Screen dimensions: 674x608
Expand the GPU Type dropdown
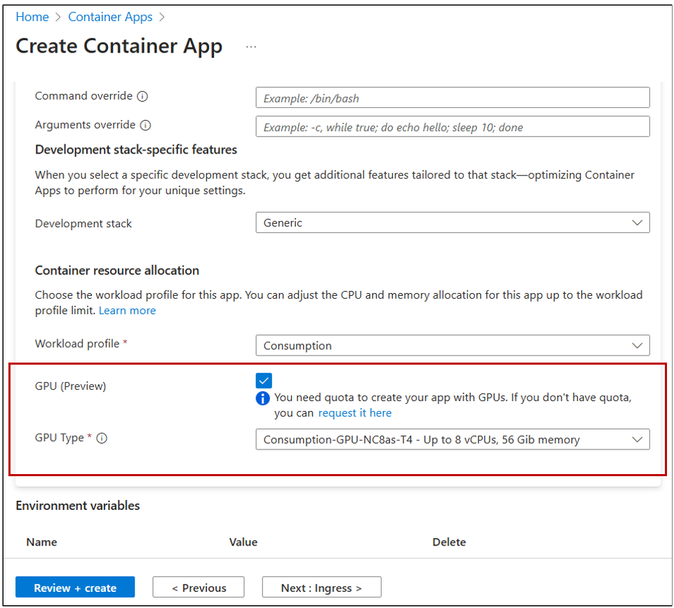click(x=452, y=439)
